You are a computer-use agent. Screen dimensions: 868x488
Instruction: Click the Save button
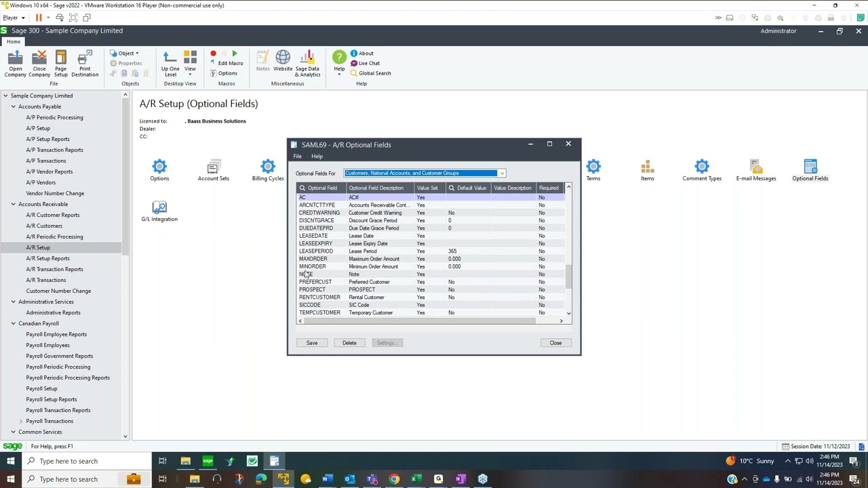coord(312,343)
